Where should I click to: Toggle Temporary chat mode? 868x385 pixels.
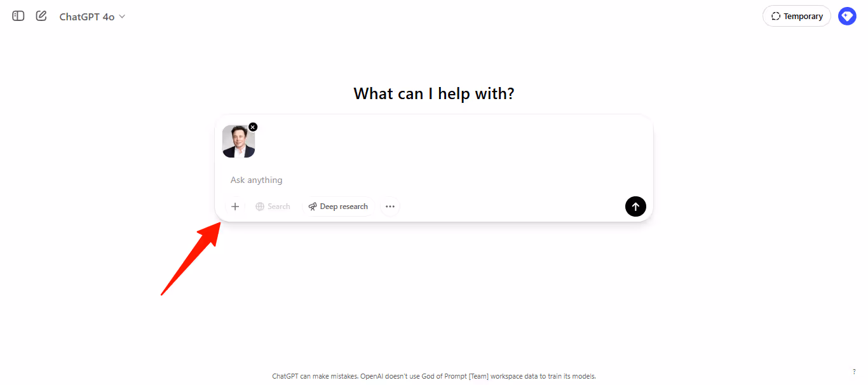pos(797,17)
